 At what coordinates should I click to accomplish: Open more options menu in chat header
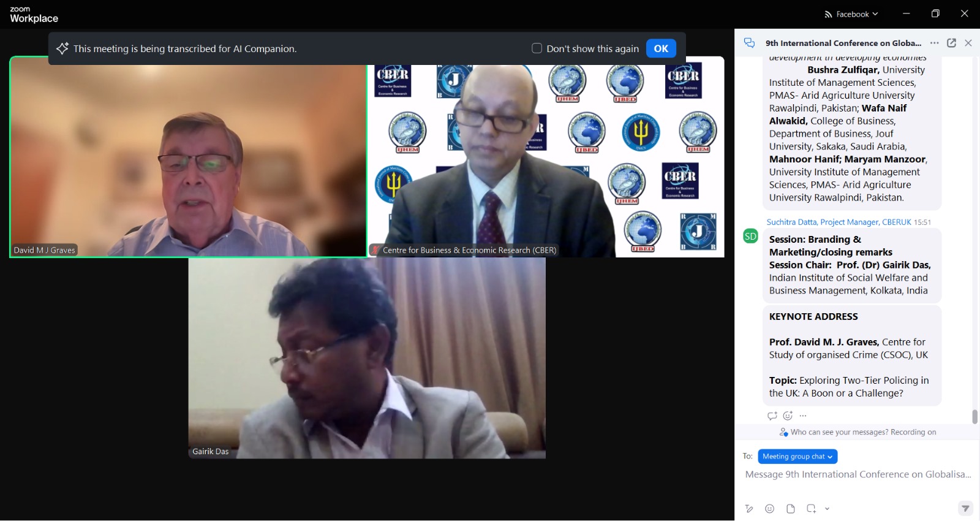934,43
